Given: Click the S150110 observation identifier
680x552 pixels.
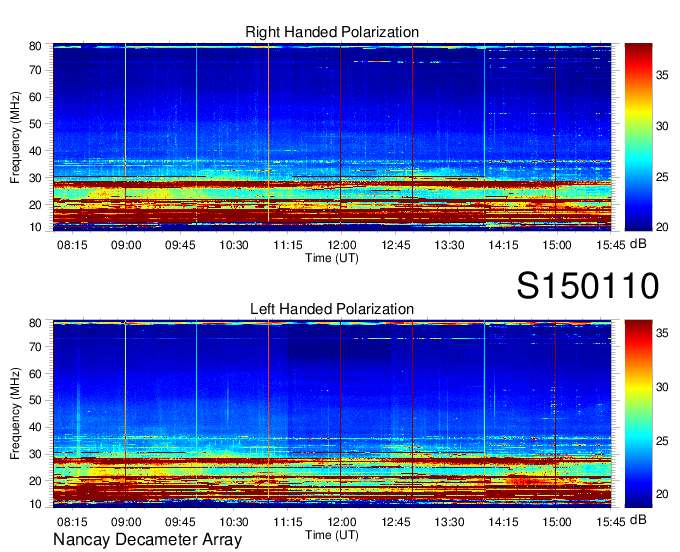Looking at the screenshot, I should 588,285.
